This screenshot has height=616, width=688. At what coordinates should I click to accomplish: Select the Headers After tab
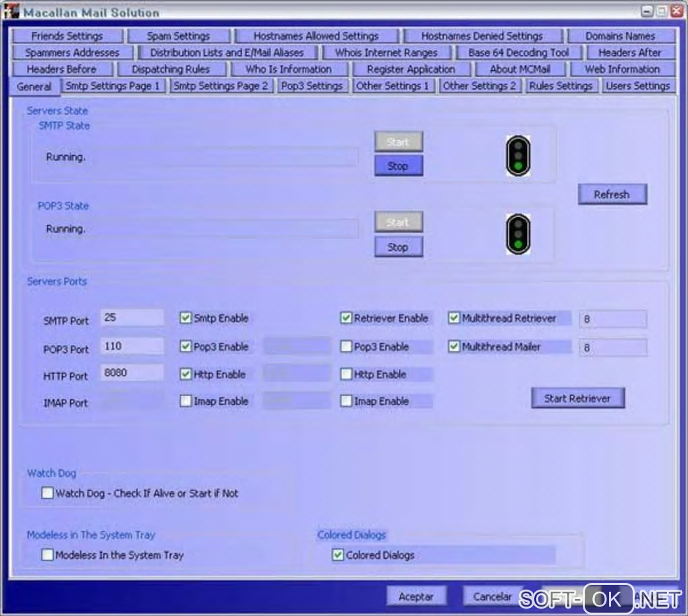tap(630, 53)
